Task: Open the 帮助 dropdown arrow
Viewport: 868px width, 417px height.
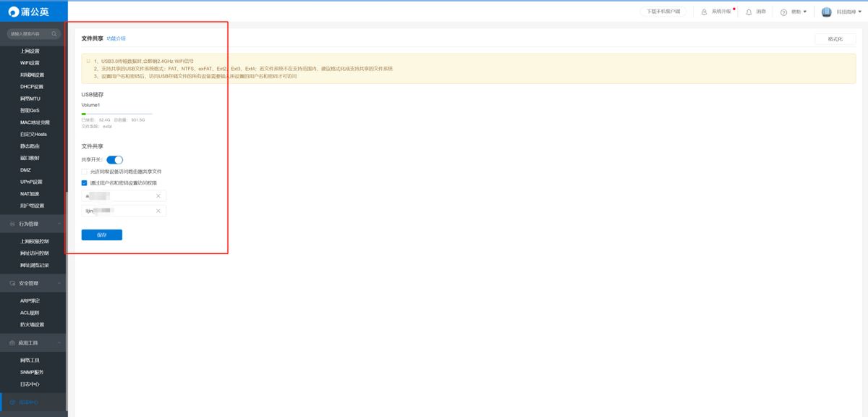Action: point(805,12)
